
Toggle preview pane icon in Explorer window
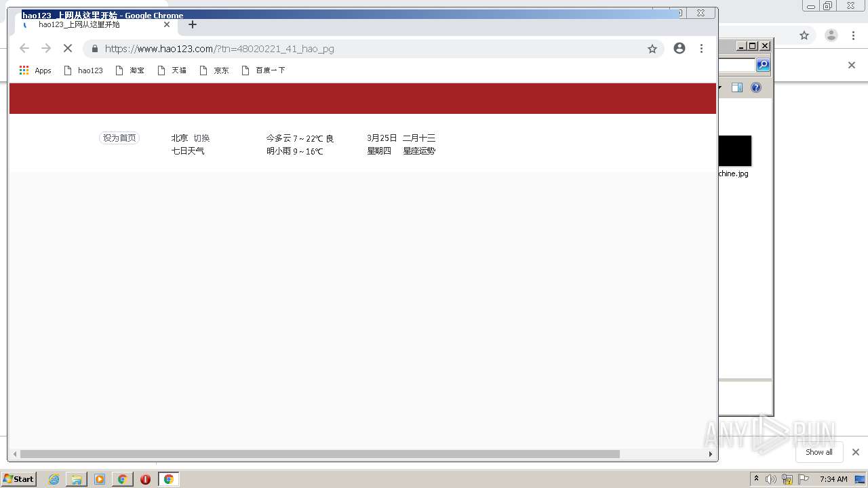click(737, 87)
